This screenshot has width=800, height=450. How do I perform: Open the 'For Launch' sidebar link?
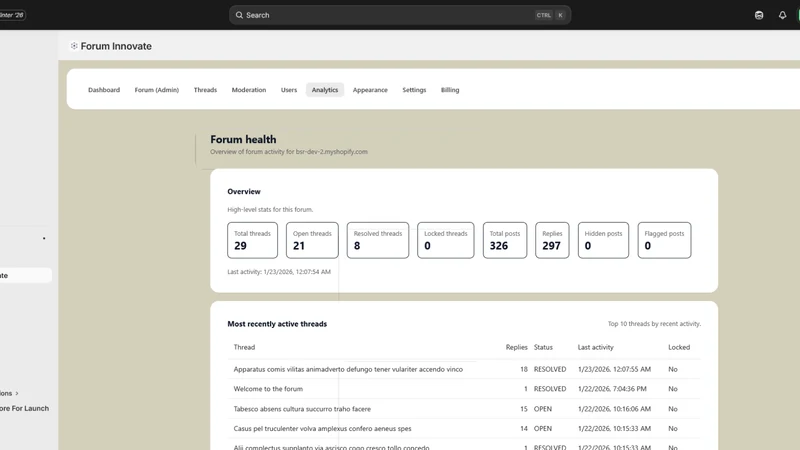pyautogui.click(x=24, y=408)
